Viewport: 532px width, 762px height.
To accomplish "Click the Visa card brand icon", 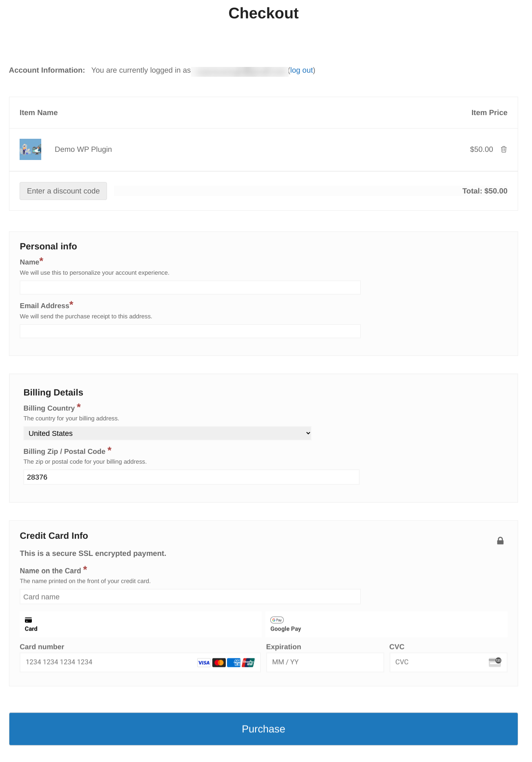I will click(204, 662).
